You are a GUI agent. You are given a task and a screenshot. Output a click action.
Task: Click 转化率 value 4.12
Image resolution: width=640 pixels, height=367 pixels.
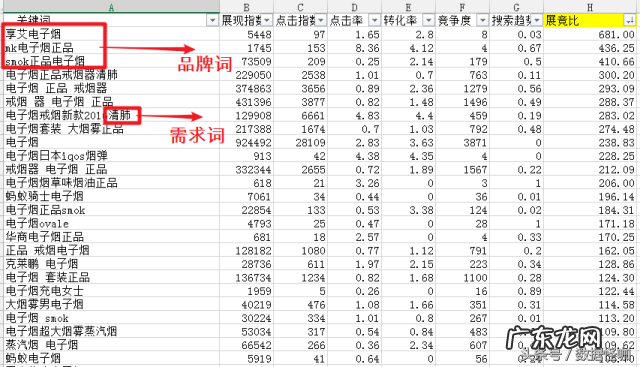tap(421, 48)
